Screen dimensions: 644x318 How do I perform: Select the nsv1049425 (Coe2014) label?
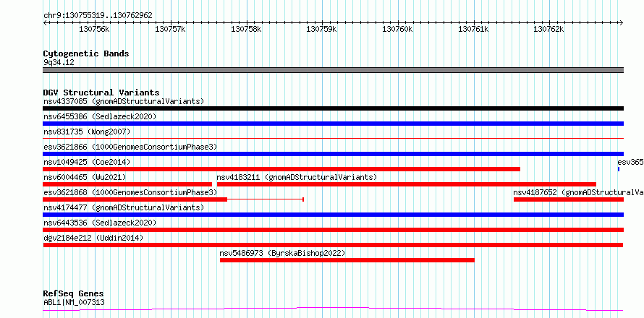point(87,162)
